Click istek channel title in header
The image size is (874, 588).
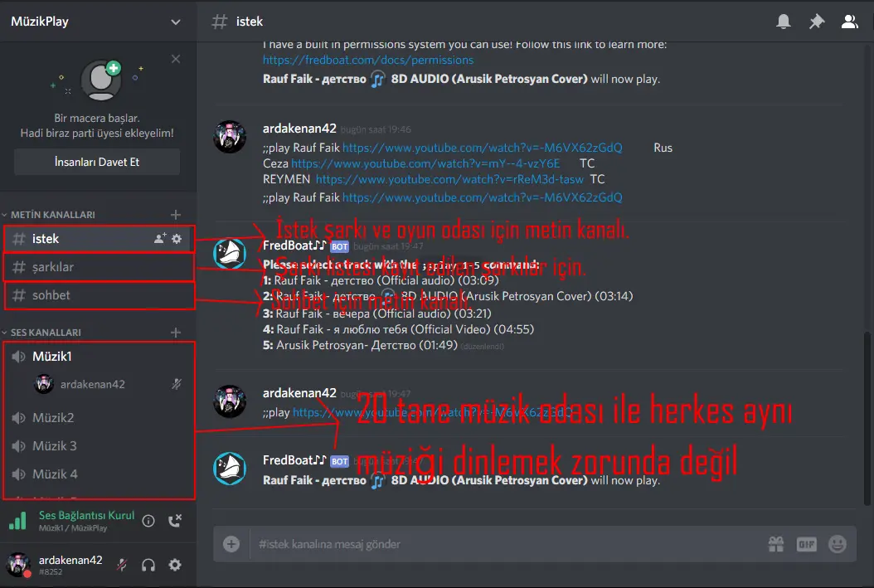tap(249, 22)
